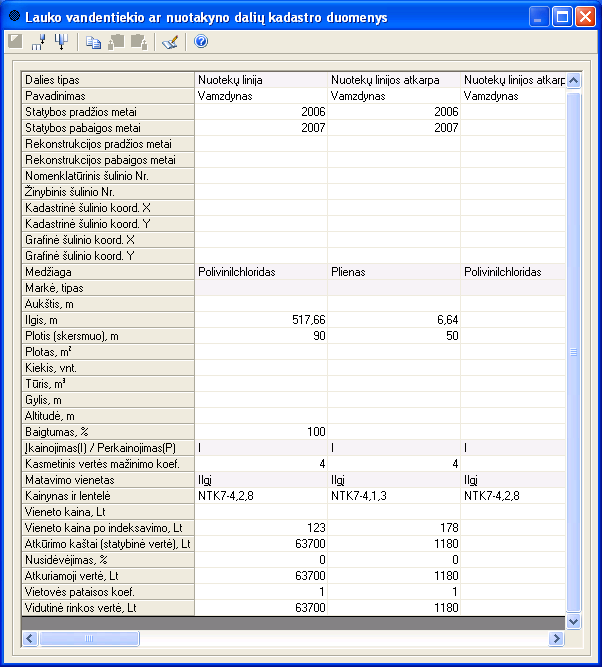Screen dimensions: 602x667
Task: Click the greyed-out square icon in toolbar
Action: 15,41
